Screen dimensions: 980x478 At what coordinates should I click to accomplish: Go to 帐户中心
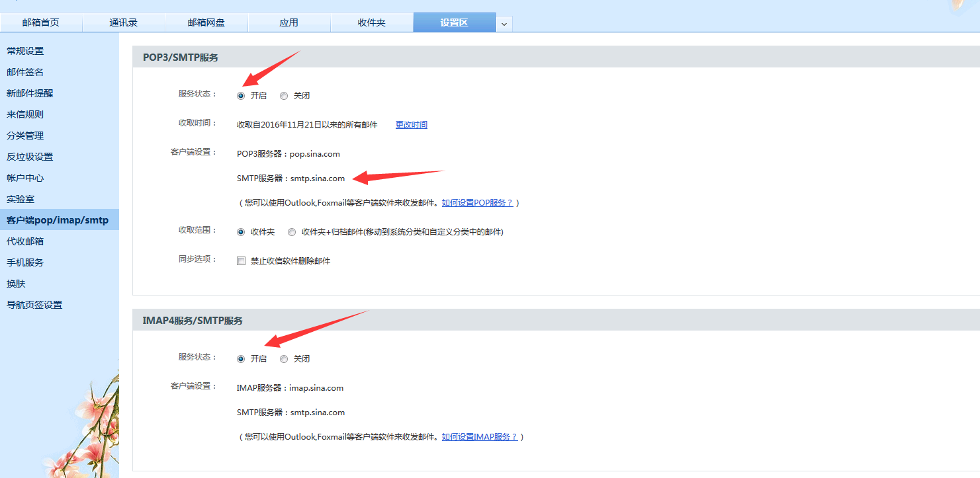coord(25,178)
